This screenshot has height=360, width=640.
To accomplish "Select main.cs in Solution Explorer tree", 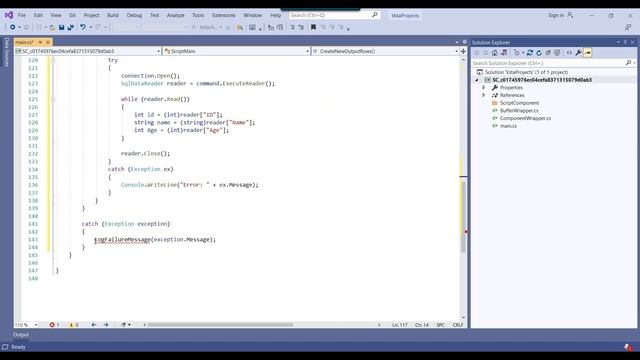I will point(509,126).
